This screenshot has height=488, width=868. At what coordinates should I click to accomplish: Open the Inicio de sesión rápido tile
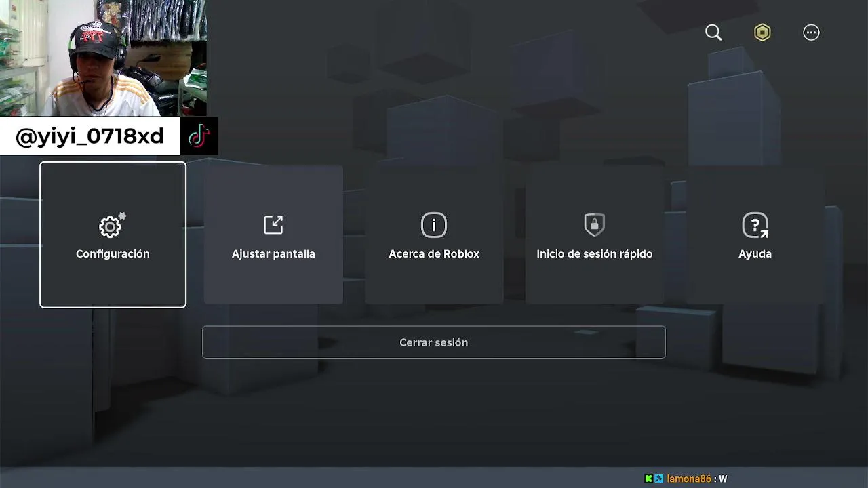[x=595, y=235]
